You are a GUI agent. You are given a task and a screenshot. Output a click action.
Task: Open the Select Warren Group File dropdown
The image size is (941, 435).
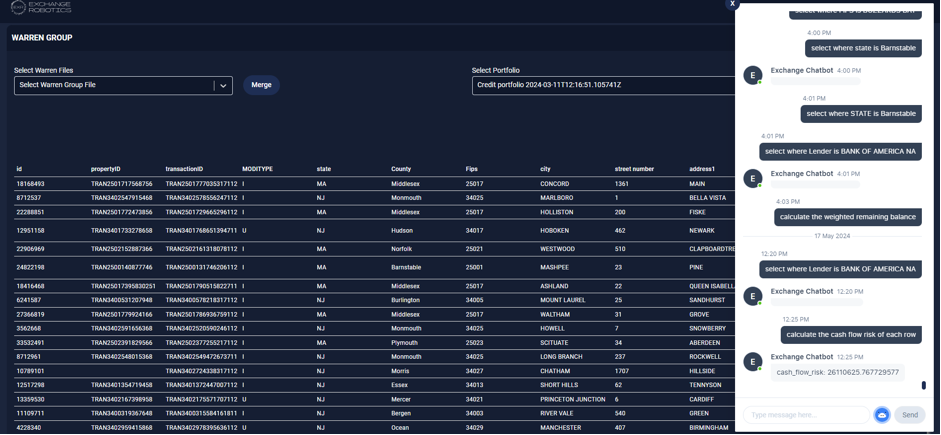pos(113,86)
